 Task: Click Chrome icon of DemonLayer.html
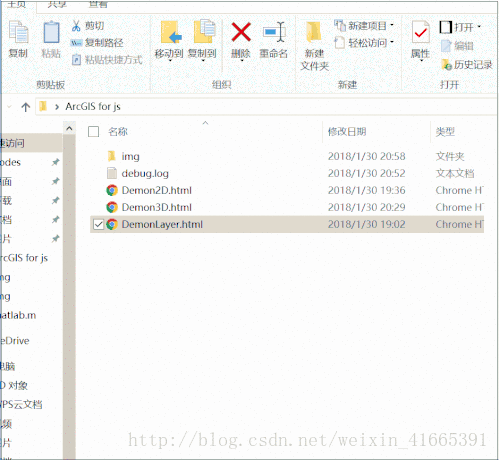[112, 224]
